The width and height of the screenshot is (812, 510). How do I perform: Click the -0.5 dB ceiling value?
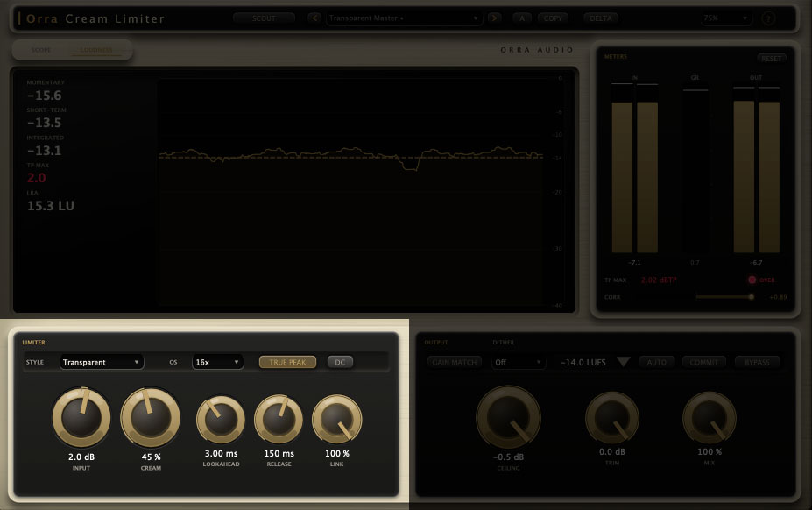tap(509, 457)
